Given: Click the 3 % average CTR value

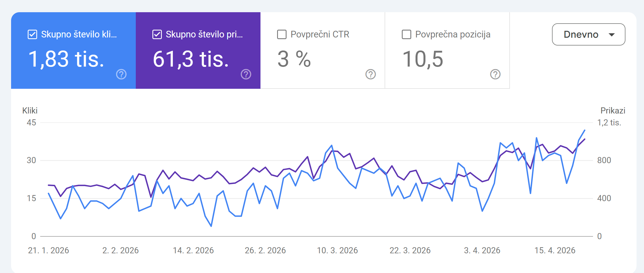Looking at the screenshot, I should click(x=294, y=59).
